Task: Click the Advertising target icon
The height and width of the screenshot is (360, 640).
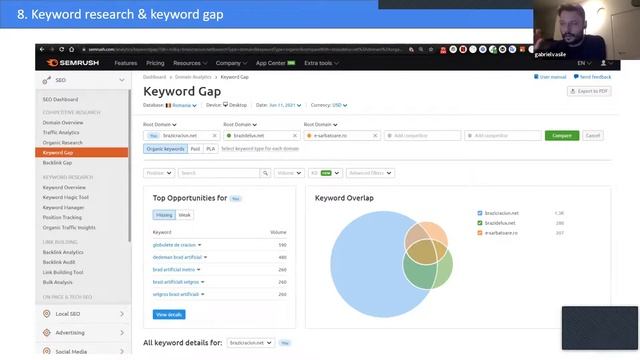Action: pyautogui.click(x=47, y=332)
